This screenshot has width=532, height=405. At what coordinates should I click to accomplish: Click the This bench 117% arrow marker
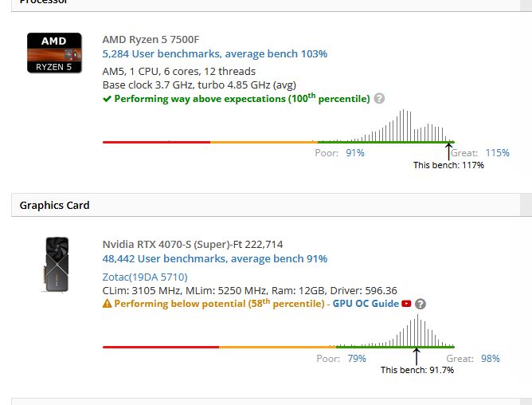[448, 151]
